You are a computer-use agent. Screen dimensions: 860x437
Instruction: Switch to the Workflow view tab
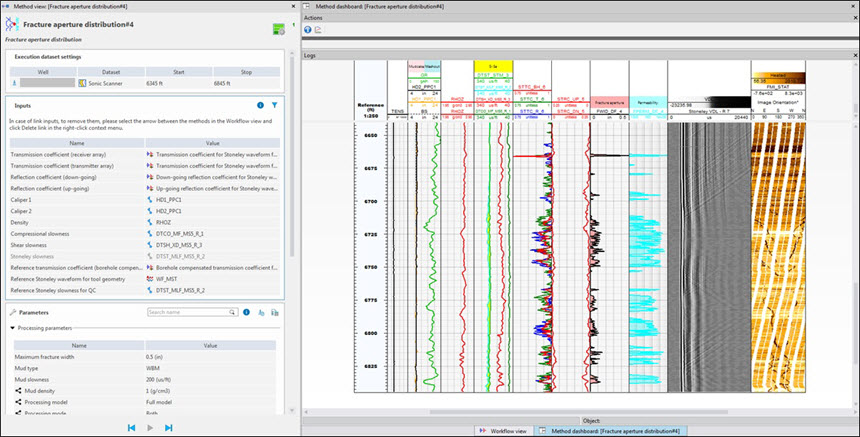(x=503, y=431)
